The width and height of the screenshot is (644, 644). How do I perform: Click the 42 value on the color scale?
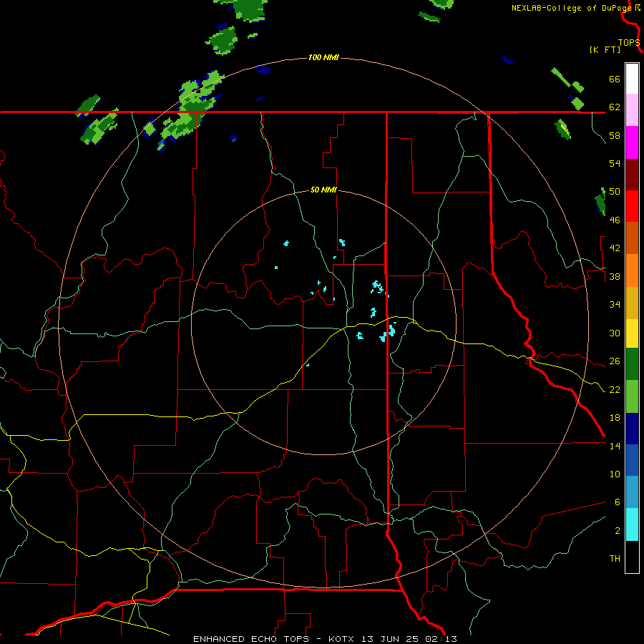[615, 248]
